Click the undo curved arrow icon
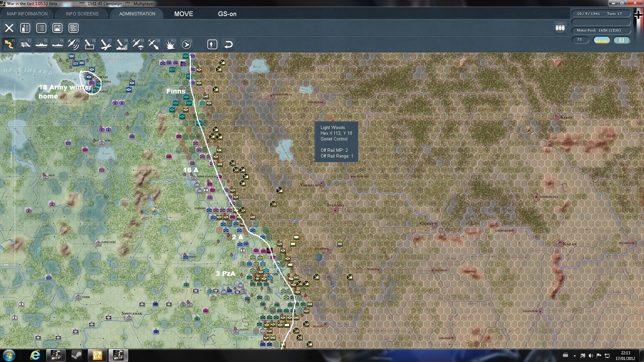The image size is (644, 362). click(228, 44)
